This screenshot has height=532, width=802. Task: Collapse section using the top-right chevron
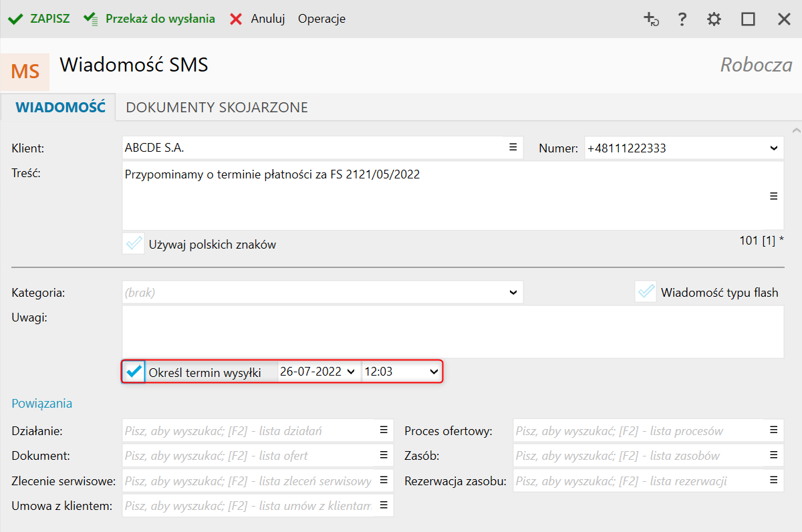795,130
